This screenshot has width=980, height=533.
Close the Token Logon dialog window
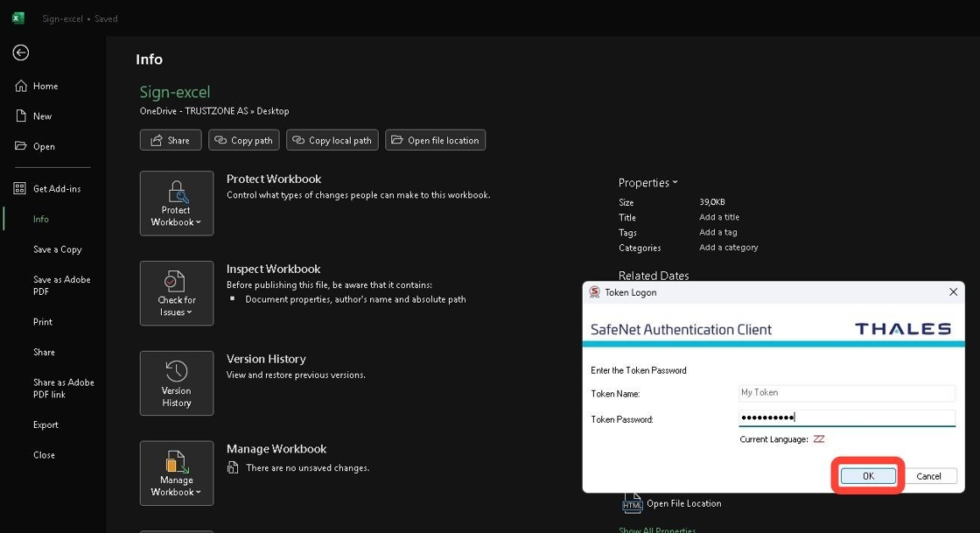(953, 291)
